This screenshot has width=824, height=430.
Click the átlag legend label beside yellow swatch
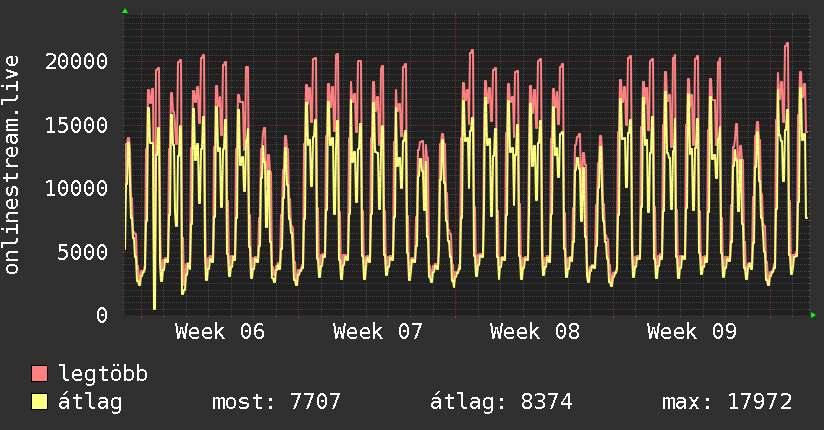click(x=91, y=402)
